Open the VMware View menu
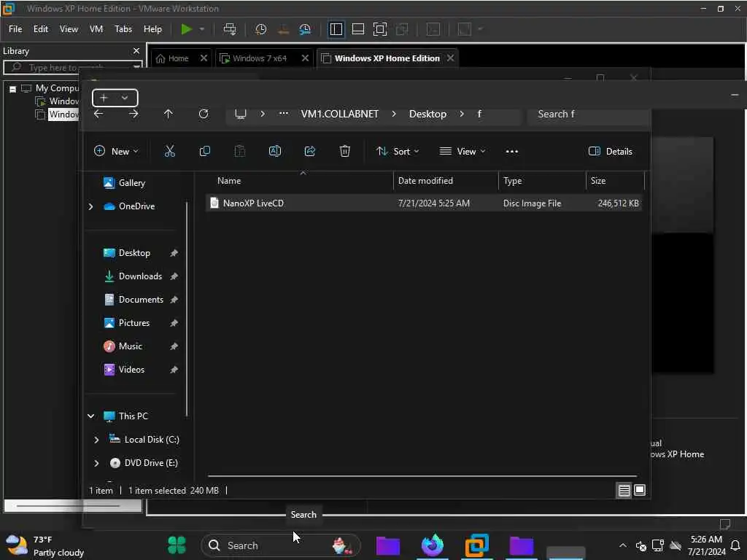 69,29
